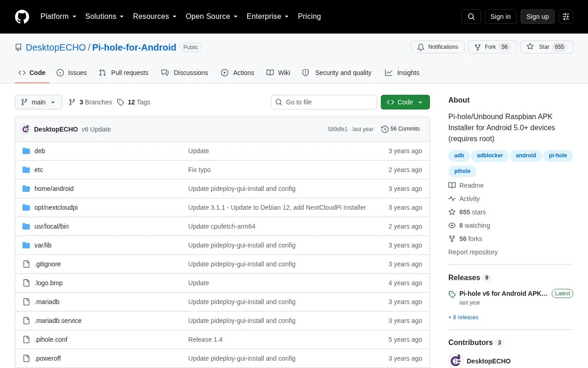This screenshot has width=588, height=368.
Task: Open the usr/local/bin folder
Action: pos(51,226)
